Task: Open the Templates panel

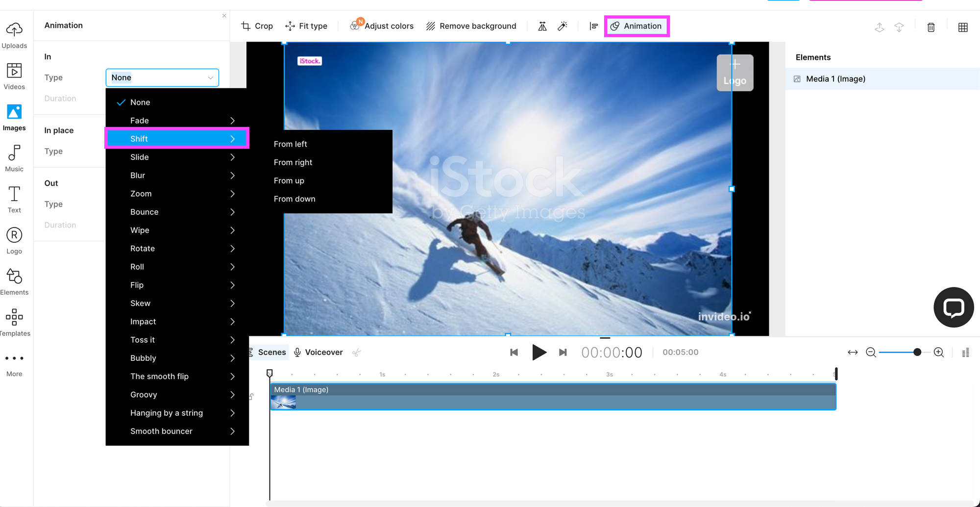Action: [x=14, y=321]
